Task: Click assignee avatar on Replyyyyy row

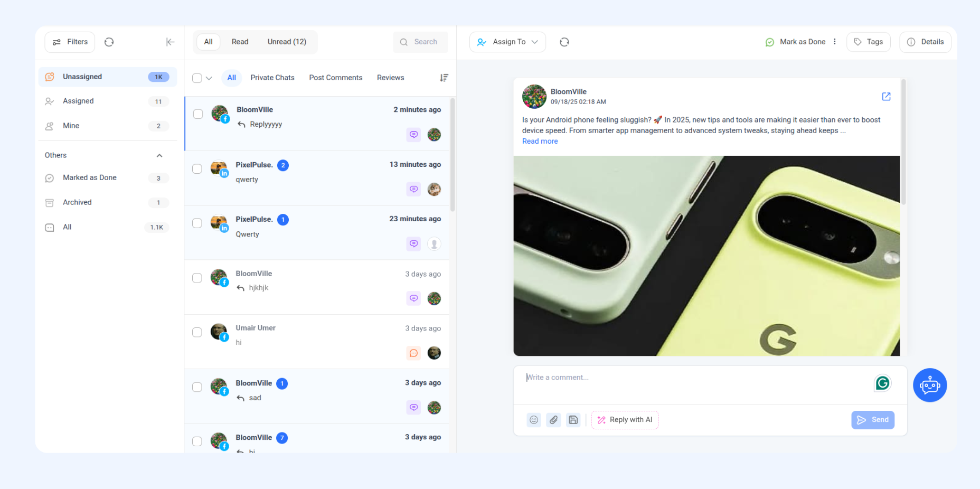Action: point(434,135)
